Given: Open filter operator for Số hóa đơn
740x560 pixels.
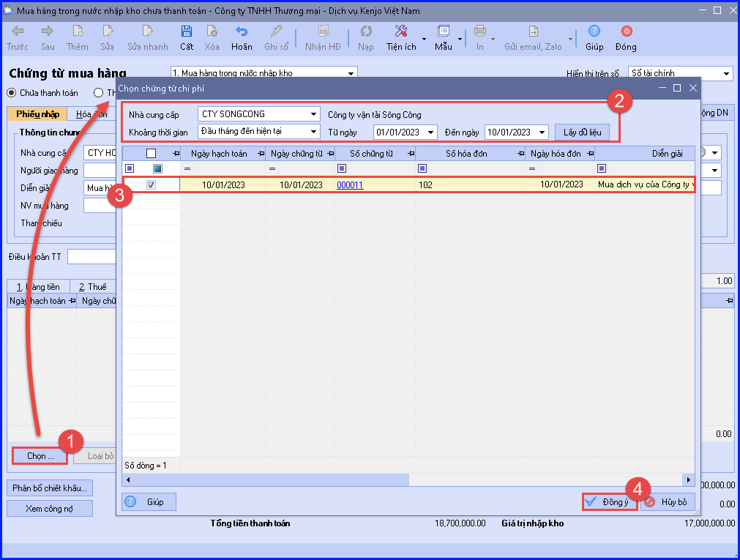Looking at the screenshot, I should tap(422, 168).
